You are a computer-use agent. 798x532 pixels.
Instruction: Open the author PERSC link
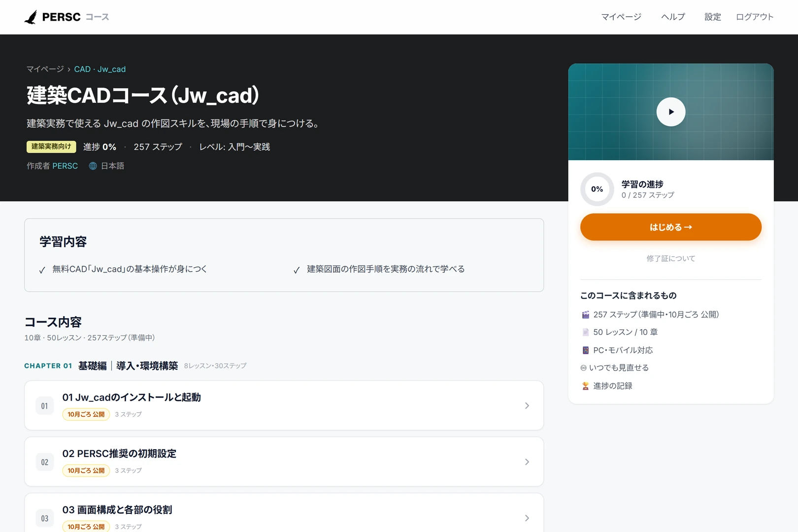point(65,166)
